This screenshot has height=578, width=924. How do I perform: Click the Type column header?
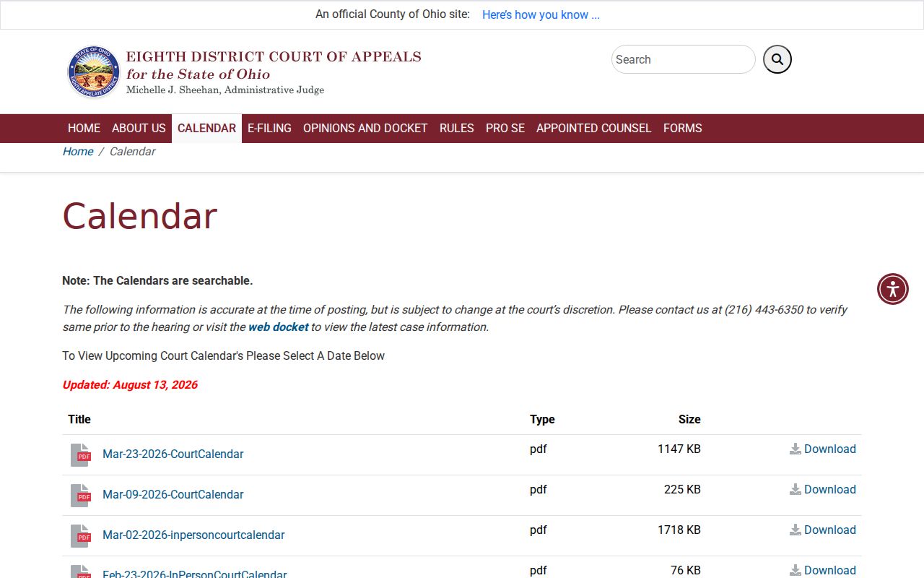[x=542, y=419]
